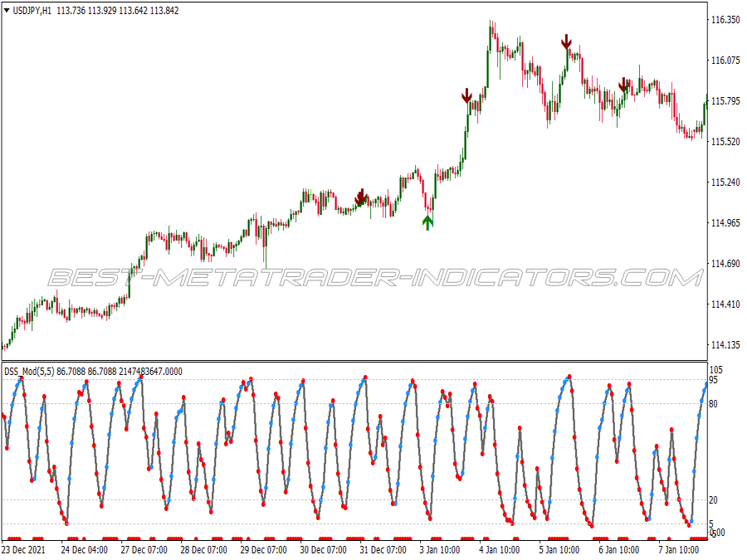The width and height of the screenshot is (747, 560).
Task: Click the 116.075 price axis label
Action: 725,61
